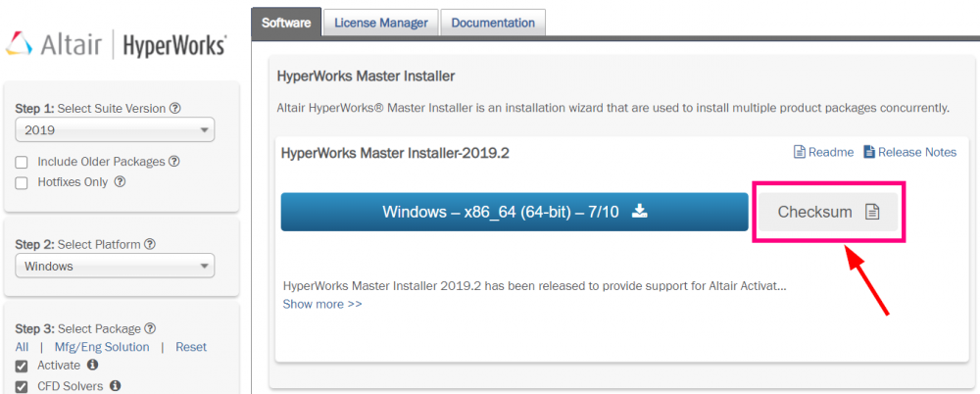Click info icon beside CFD Solvers
Viewport: 980px width, 394px height.
click(115, 386)
